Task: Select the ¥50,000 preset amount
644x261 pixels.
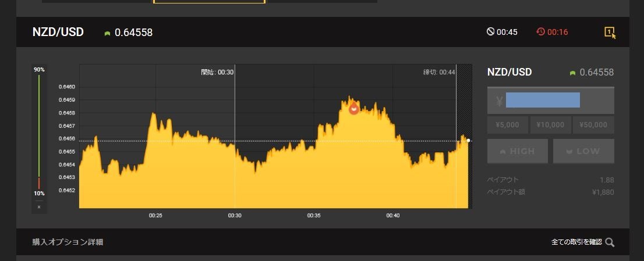Action: [x=593, y=125]
